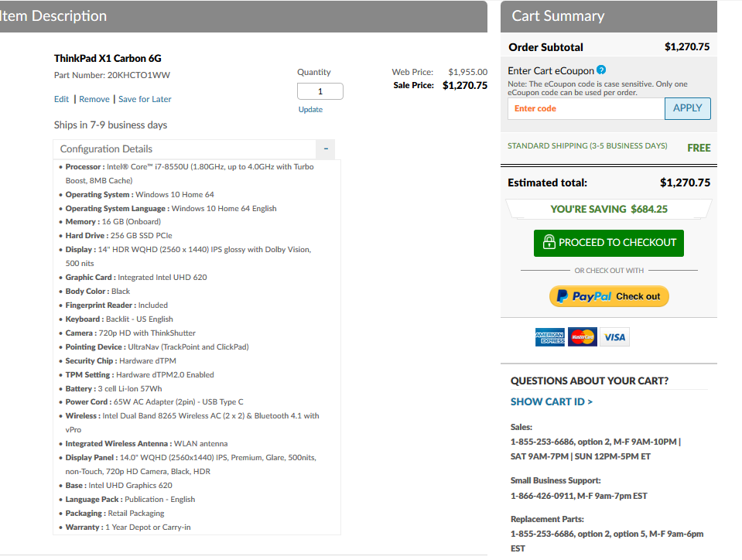Viewport: 742px width, 560px height.
Task: Click the Replacement Parts phone number
Action: coord(607,541)
